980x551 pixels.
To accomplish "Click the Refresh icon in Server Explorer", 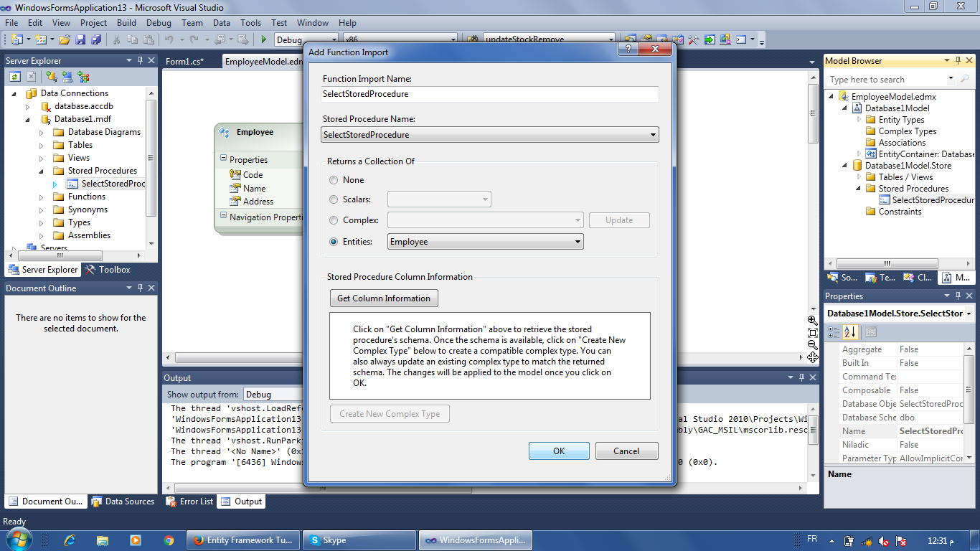I will [14, 76].
